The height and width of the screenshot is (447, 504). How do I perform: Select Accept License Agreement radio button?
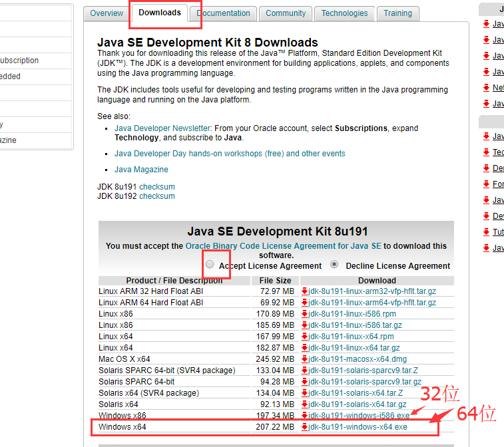coord(210,264)
